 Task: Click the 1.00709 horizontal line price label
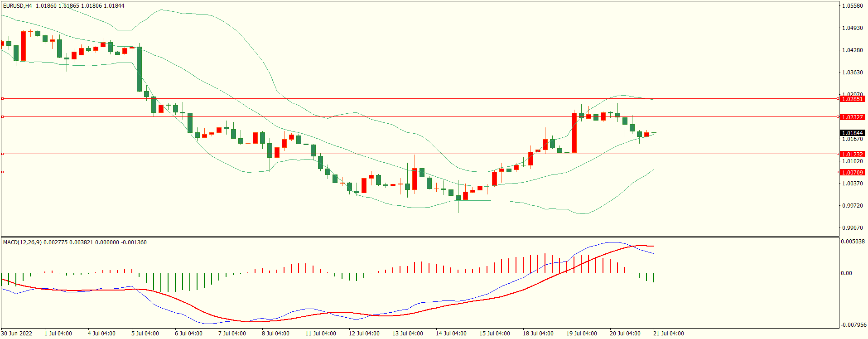[852, 172]
